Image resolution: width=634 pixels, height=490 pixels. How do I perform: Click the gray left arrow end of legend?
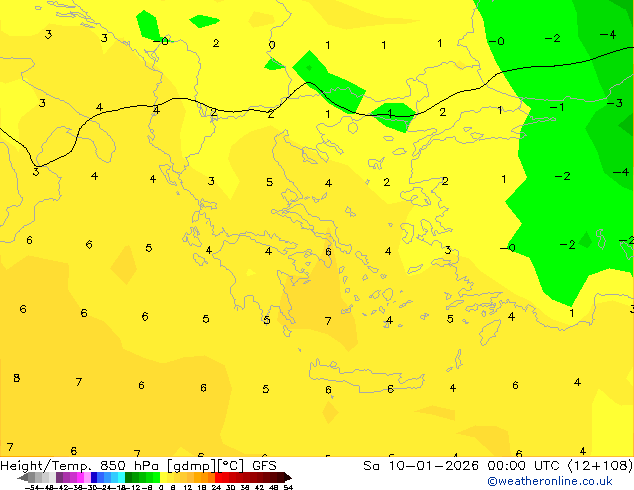(x=23, y=478)
